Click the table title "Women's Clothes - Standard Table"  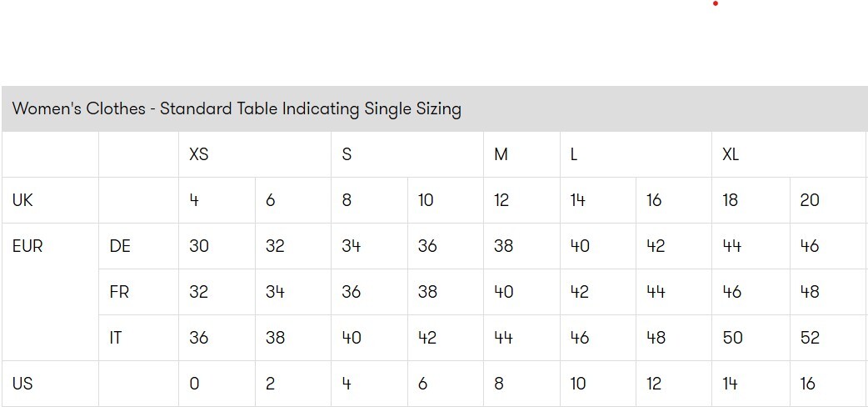pyautogui.click(x=237, y=109)
